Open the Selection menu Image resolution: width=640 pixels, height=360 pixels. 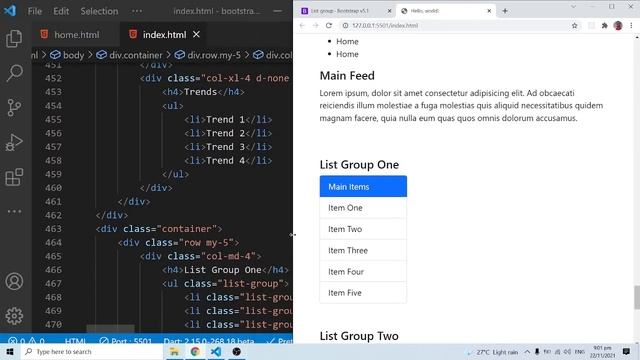pyautogui.click(x=99, y=11)
